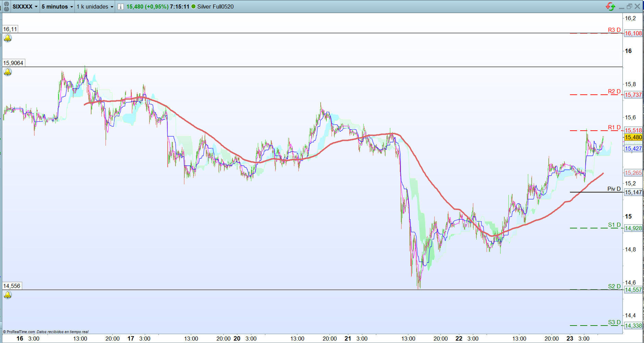
Task: Click the 14,557 price axis tag
Action: coord(633,290)
